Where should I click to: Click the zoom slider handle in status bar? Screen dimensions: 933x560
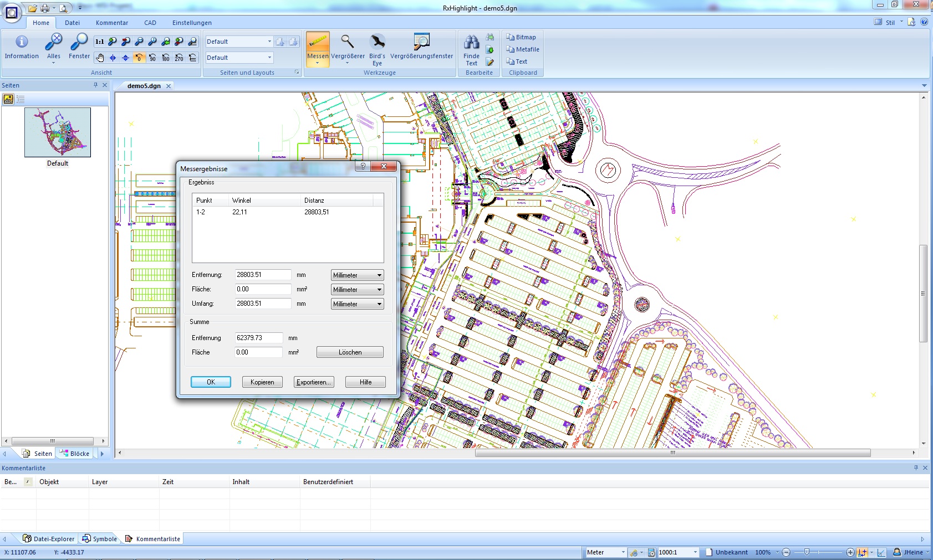[807, 552]
